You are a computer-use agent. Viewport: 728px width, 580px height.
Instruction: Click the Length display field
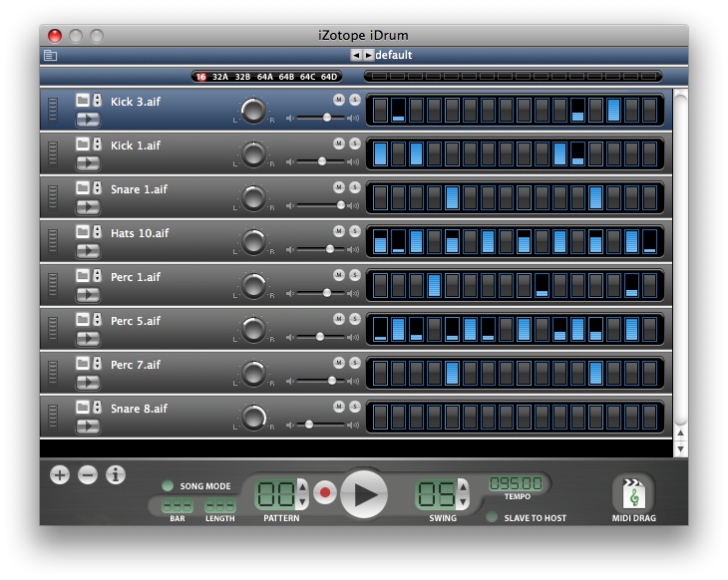coord(220,505)
